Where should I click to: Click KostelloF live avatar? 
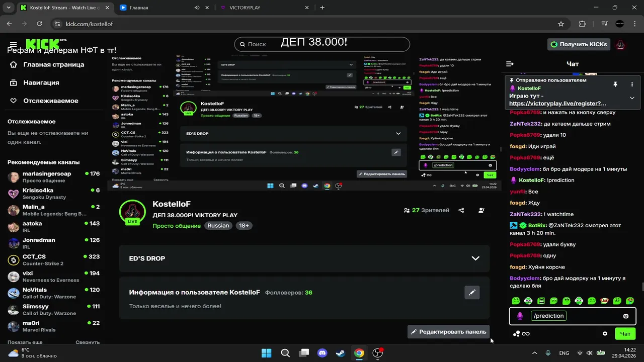click(x=132, y=213)
